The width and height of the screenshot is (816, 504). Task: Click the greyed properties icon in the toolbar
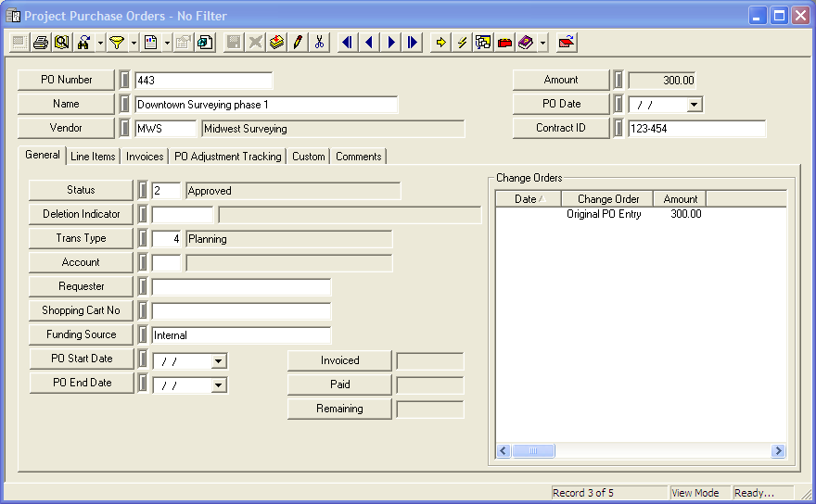click(x=184, y=42)
